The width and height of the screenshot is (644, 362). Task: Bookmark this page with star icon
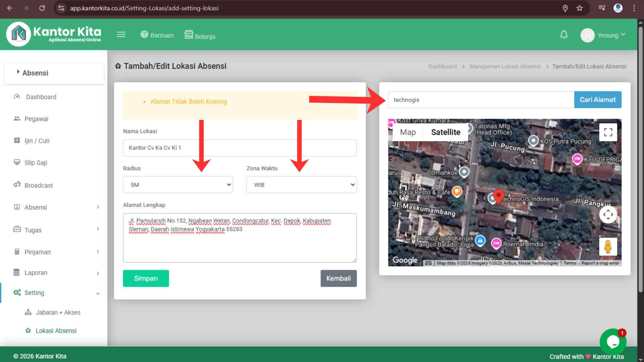580,8
